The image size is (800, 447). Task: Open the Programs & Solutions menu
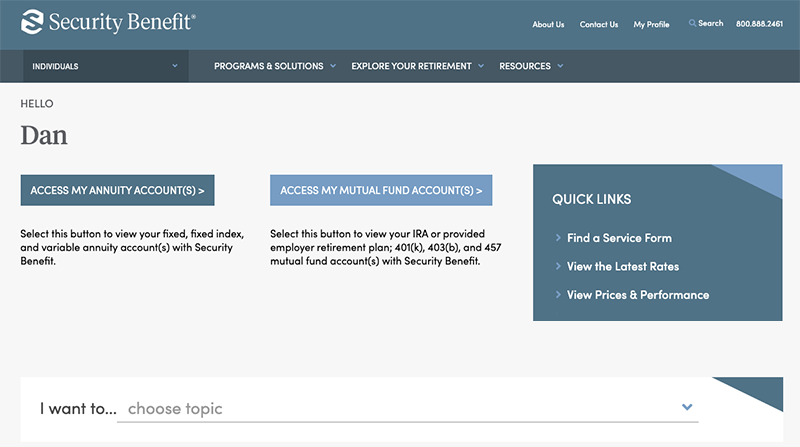[268, 66]
